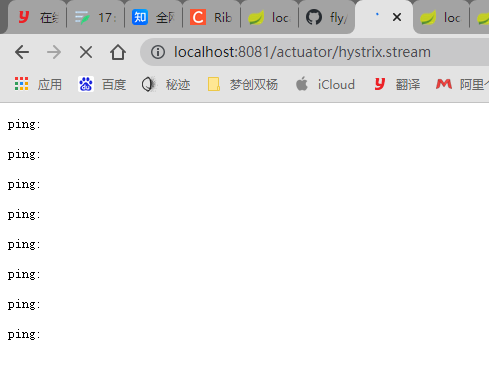Open the 阿里 bookmark with M icon
The image size is (489, 384).
(x=462, y=84)
